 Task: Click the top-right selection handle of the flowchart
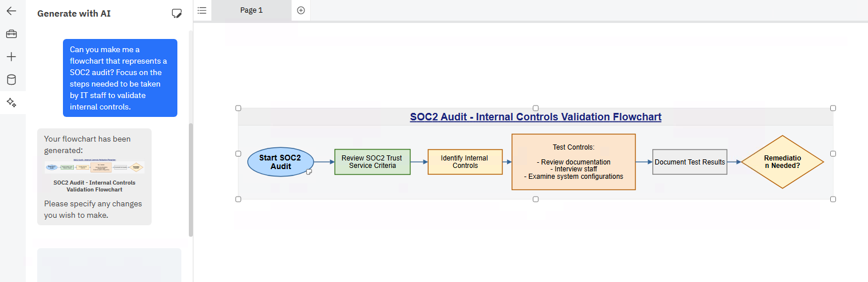(833, 108)
